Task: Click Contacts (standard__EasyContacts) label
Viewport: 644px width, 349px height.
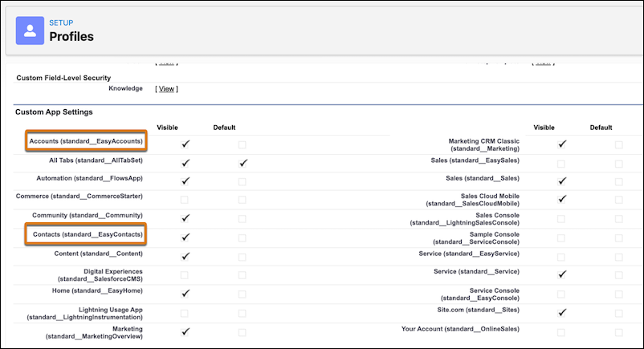Action: pos(88,234)
